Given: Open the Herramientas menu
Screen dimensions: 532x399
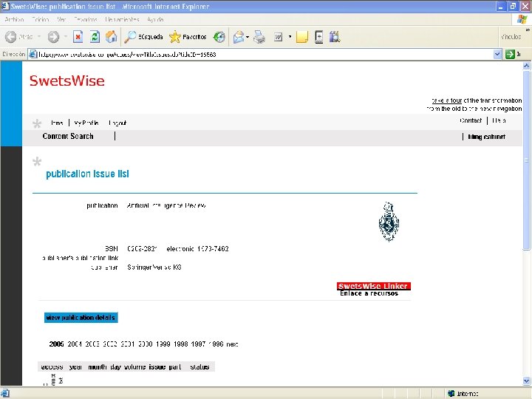Looking at the screenshot, I should click(122, 20).
